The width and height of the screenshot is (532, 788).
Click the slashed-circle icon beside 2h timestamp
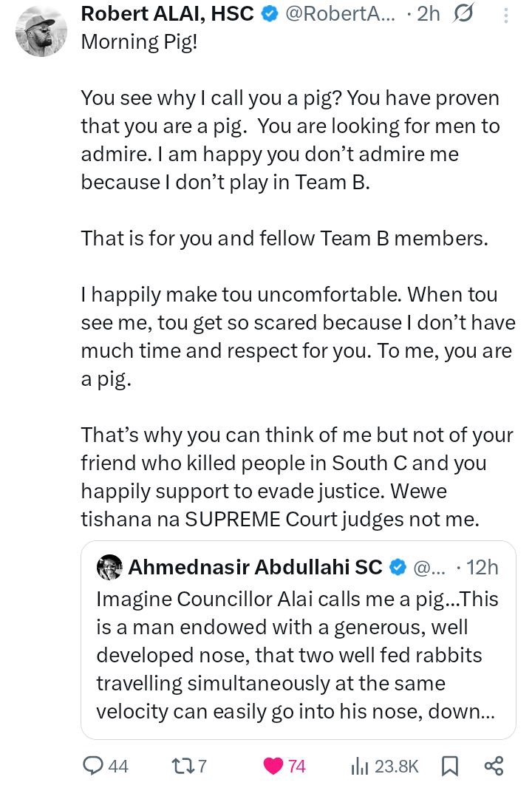click(463, 13)
